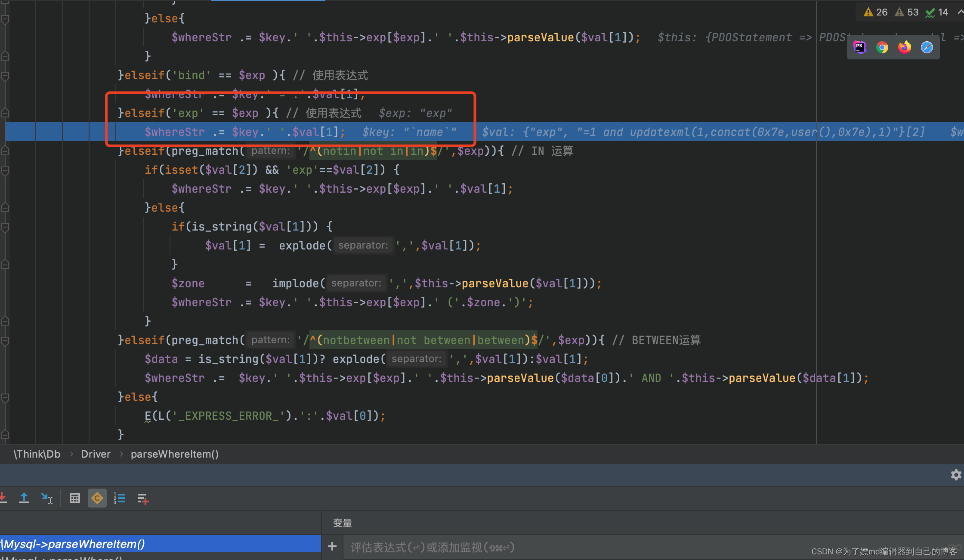Click the green checkmark inspections indicator
This screenshot has width=964, height=560.
click(930, 12)
